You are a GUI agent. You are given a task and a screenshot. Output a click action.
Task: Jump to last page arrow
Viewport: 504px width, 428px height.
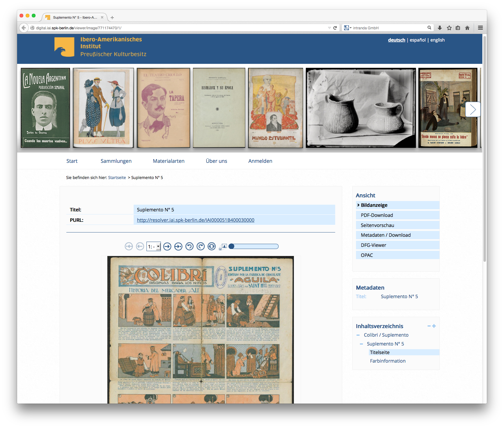point(178,246)
